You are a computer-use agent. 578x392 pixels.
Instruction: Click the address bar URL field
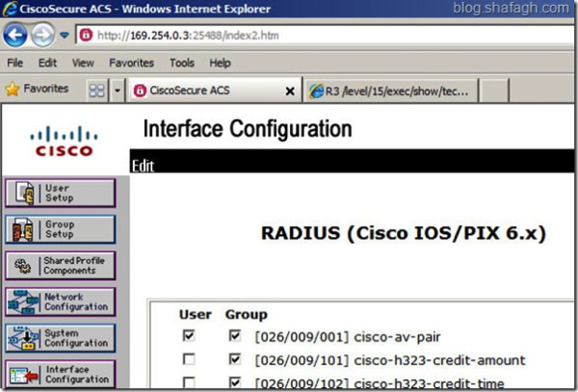click(325, 36)
